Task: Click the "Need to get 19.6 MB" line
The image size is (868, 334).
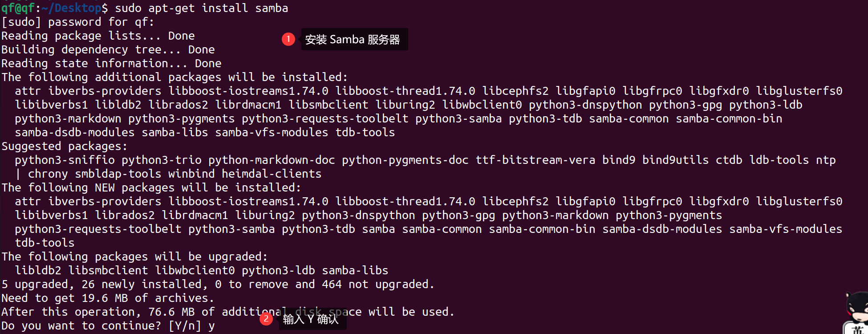Action: click(x=108, y=298)
